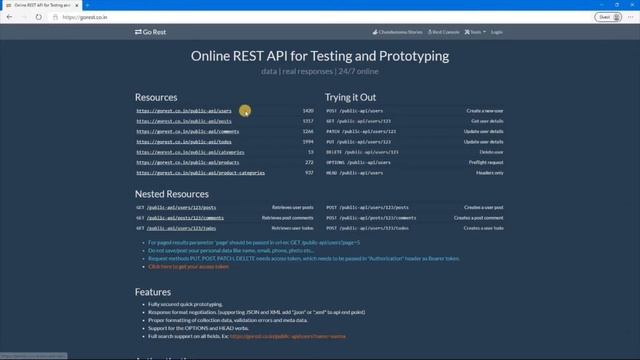The image size is (640, 360).
Task: Click 'POST /public-api/users/123/todos' text
Action: 367,228
